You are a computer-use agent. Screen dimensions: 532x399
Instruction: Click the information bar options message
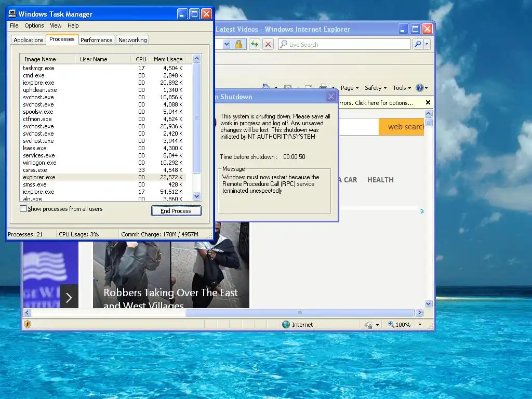point(376,103)
